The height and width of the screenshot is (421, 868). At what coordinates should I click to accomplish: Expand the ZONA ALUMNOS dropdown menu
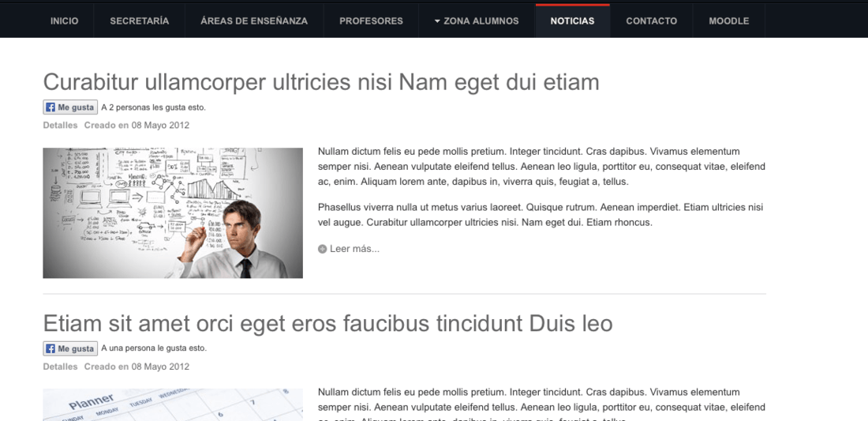click(477, 21)
